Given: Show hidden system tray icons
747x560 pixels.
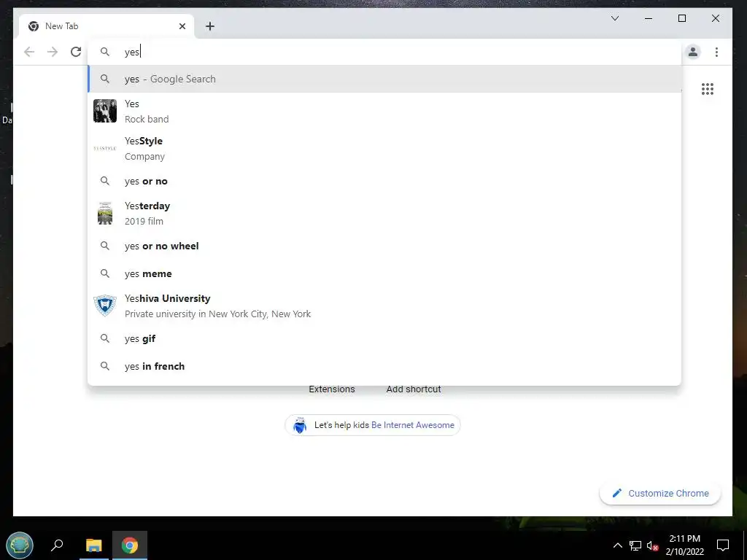Looking at the screenshot, I should point(617,545).
